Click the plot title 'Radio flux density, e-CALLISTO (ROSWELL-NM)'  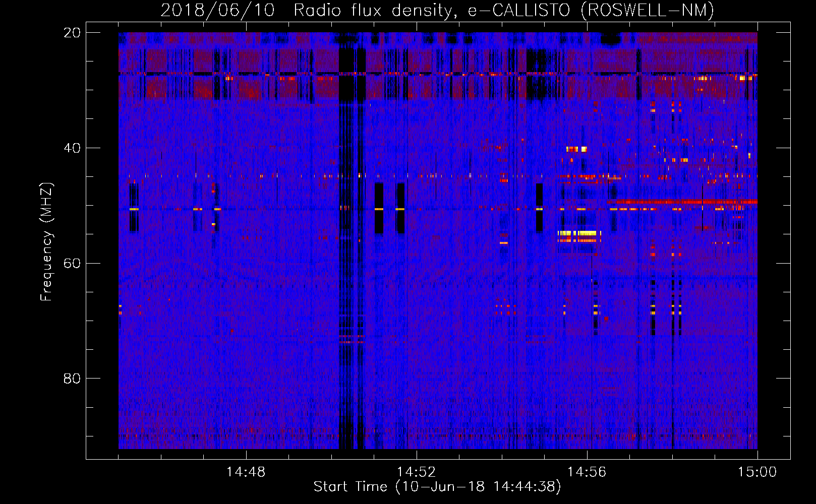(x=504, y=10)
